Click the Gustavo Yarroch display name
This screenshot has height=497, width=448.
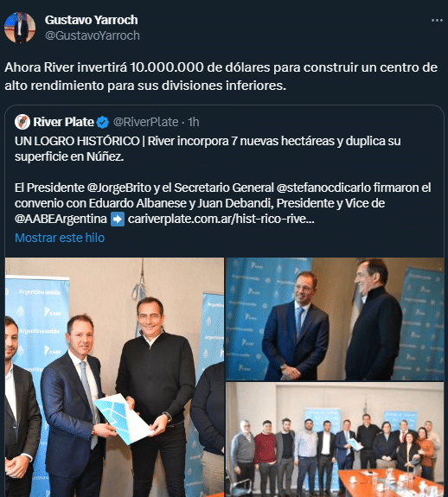92,20
